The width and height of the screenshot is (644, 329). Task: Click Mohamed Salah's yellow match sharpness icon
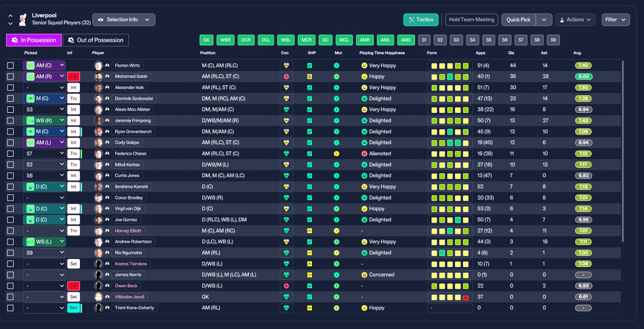(310, 77)
